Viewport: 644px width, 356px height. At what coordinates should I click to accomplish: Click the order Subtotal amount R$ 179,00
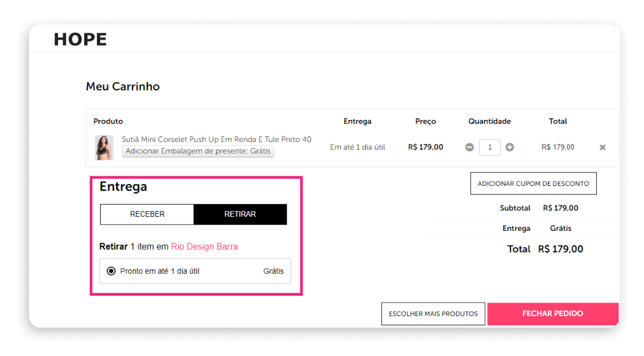tap(560, 208)
